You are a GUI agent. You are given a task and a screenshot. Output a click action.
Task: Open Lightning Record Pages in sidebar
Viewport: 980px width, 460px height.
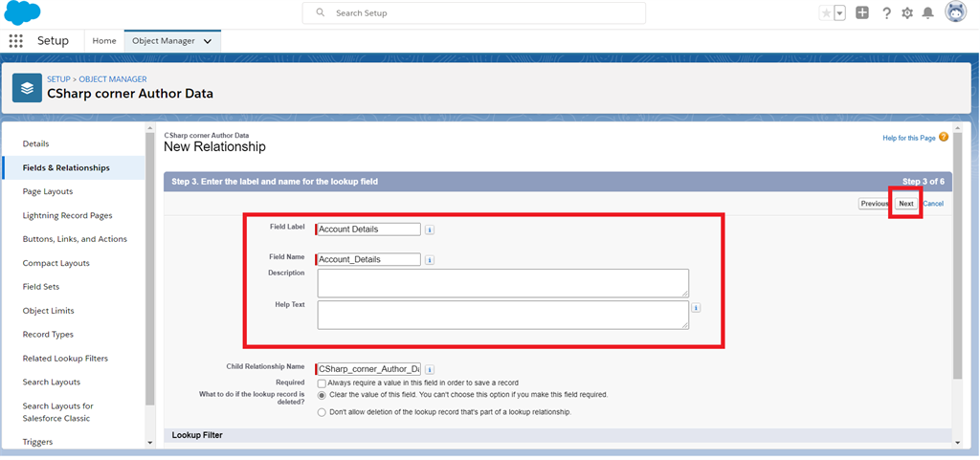pos(68,215)
